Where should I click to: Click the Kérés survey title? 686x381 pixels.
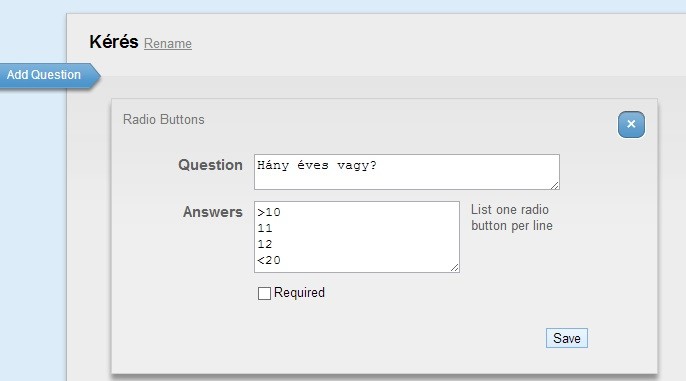(114, 42)
